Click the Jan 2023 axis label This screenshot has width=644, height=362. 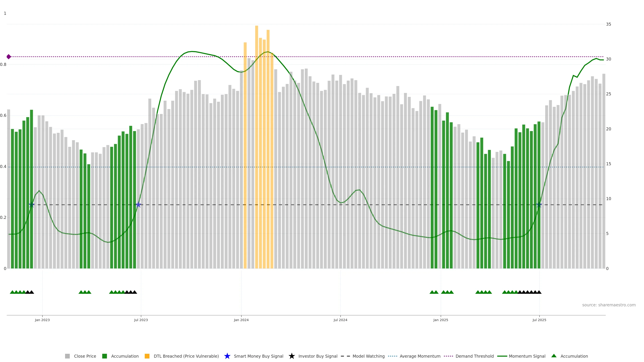click(x=42, y=320)
